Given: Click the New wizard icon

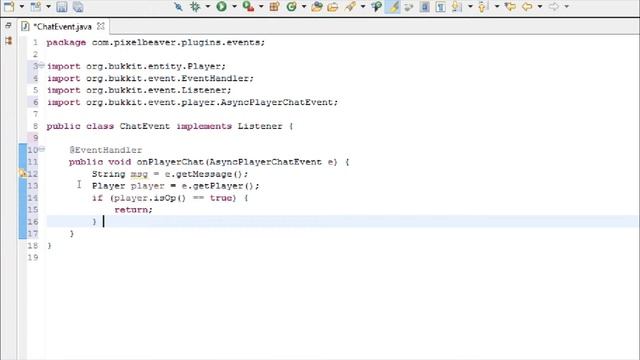Looking at the screenshot, I should 9,6.
